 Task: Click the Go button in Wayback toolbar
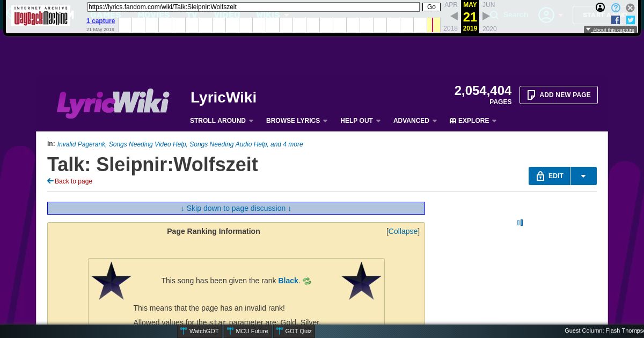coord(431,7)
